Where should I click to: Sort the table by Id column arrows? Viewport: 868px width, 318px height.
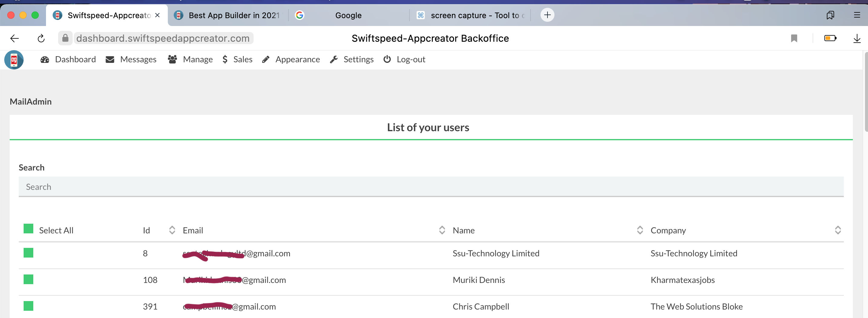(x=172, y=230)
